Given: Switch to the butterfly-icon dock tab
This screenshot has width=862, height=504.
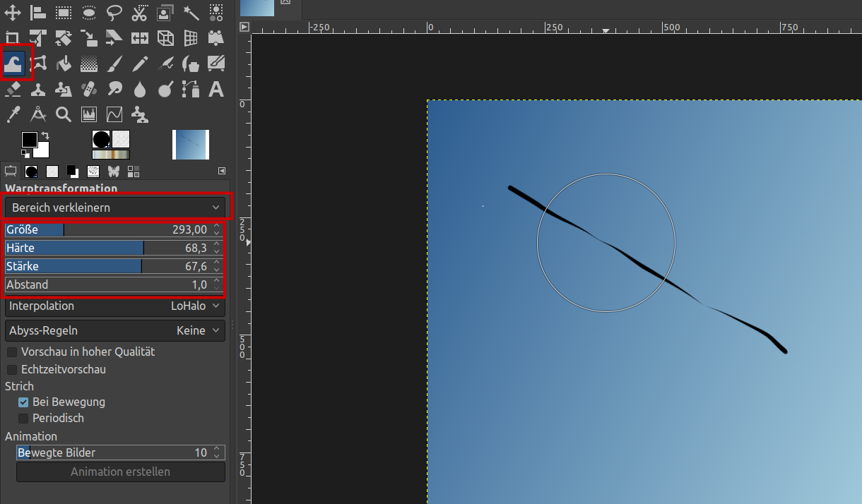Looking at the screenshot, I should [x=113, y=171].
